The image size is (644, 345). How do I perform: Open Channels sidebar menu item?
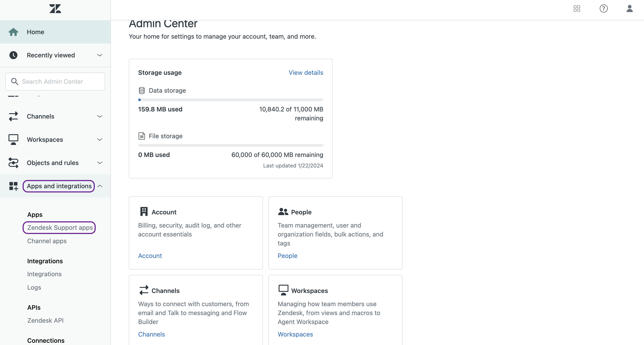click(55, 116)
